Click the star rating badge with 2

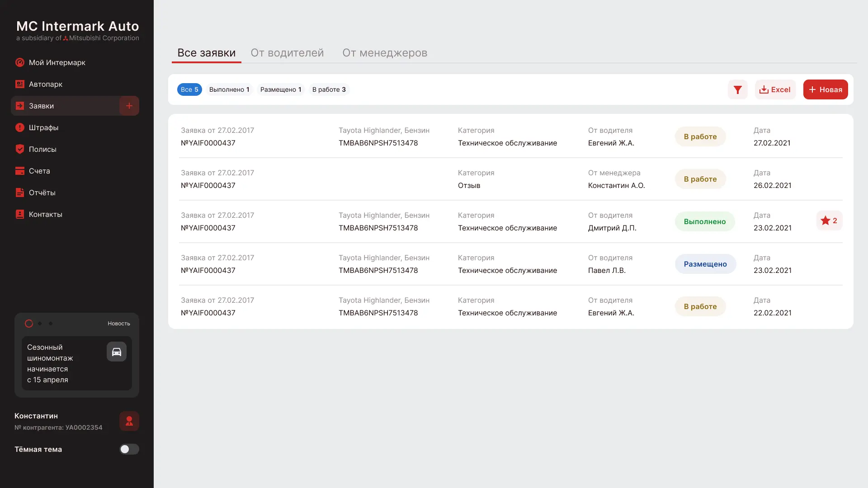[829, 221]
